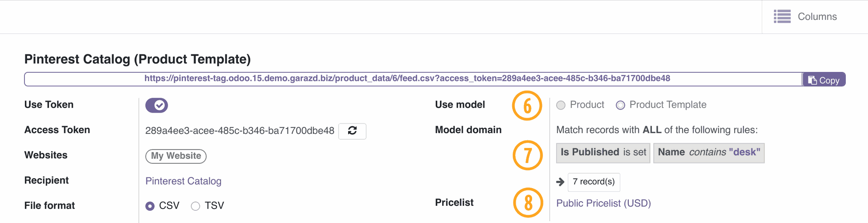The width and height of the screenshot is (868, 223).
Task: Open the Columns menu
Action: [805, 17]
